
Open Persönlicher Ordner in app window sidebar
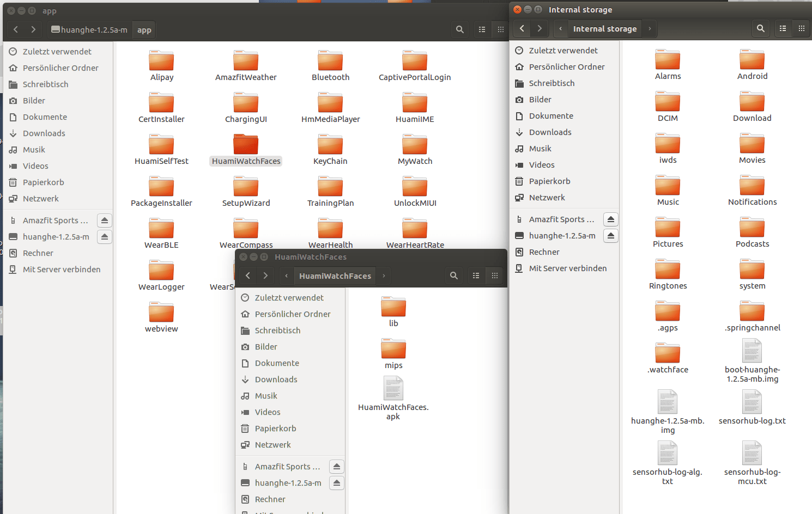coord(58,68)
